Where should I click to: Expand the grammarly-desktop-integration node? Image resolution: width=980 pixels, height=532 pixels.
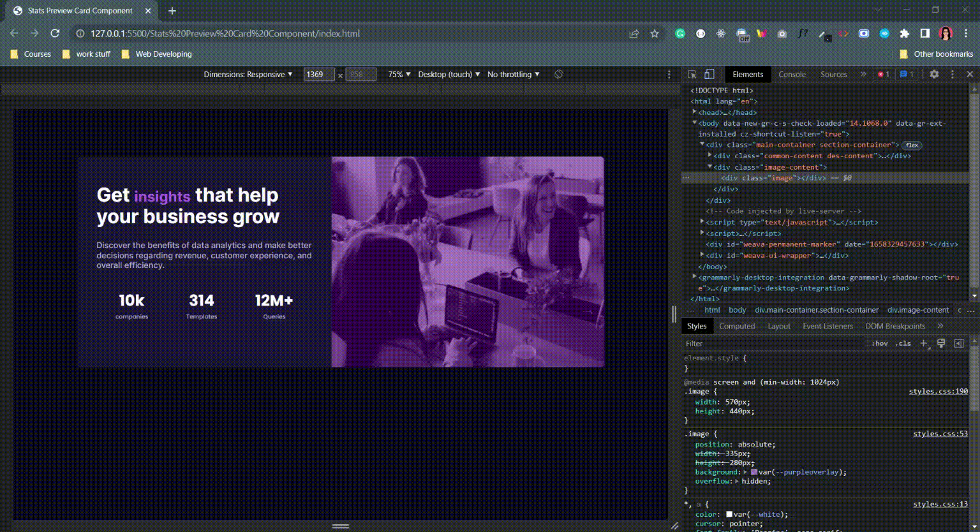[694, 277]
